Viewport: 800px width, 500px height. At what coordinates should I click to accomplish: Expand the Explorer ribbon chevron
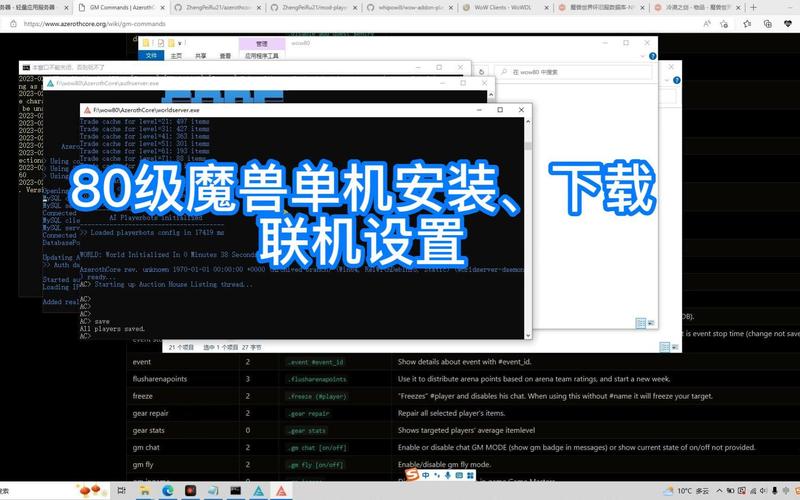(x=642, y=56)
